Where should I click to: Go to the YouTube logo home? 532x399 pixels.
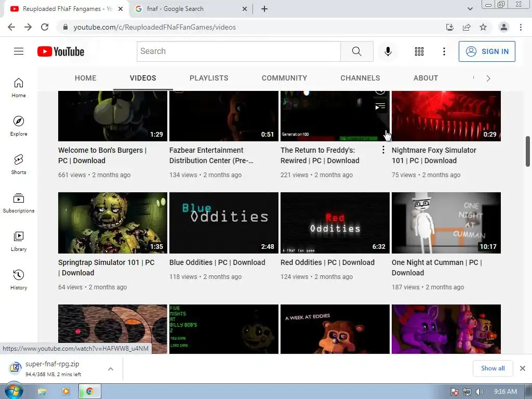tap(61, 51)
